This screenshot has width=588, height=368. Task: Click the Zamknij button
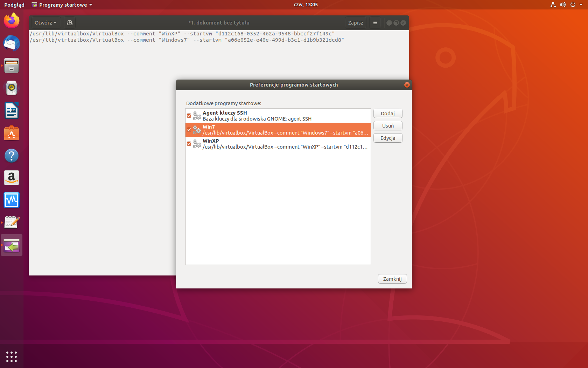point(392,279)
